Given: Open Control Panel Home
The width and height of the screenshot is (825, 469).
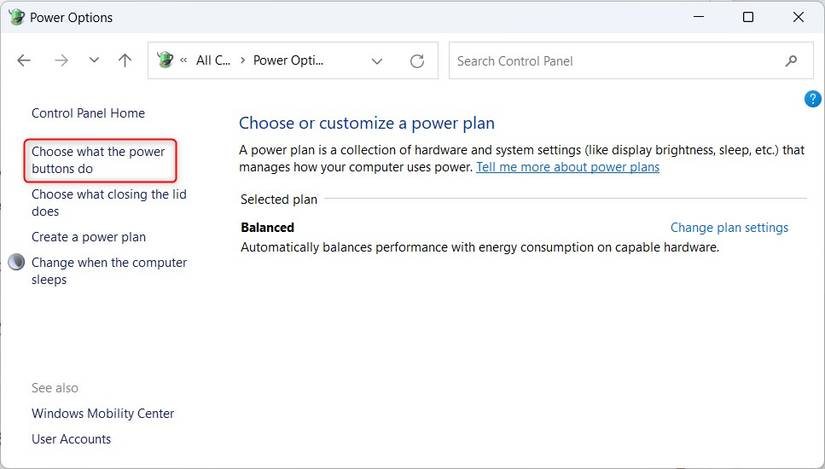Looking at the screenshot, I should [x=88, y=113].
